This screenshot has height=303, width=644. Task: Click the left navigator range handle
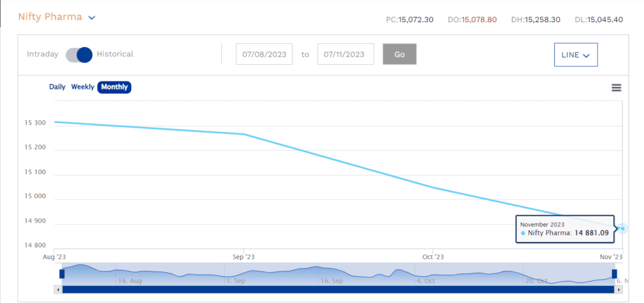point(62,274)
